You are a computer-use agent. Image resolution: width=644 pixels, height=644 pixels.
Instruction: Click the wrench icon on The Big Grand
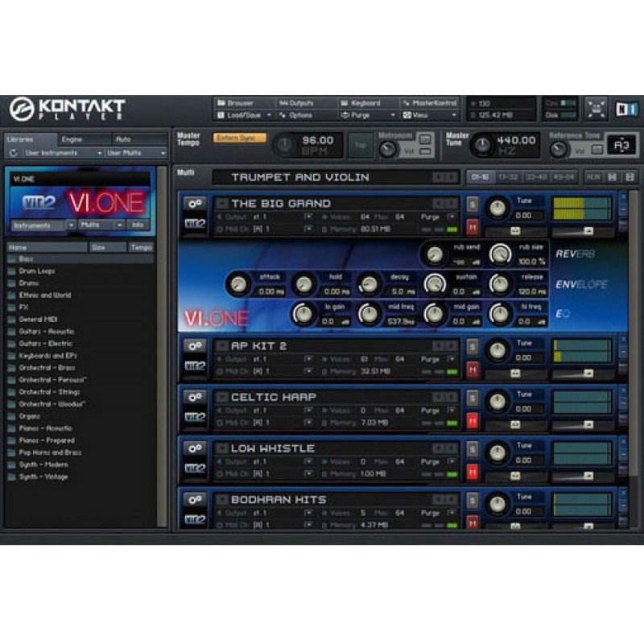[x=195, y=204]
